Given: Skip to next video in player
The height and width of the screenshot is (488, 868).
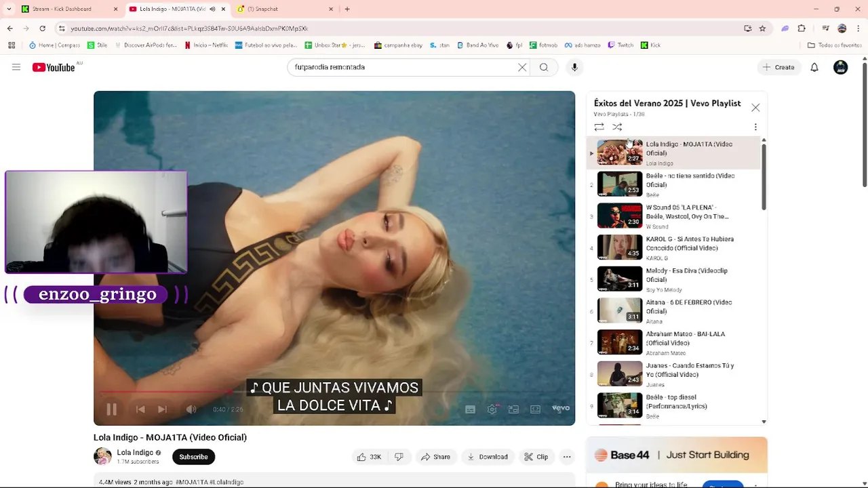Looking at the screenshot, I should [x=162, y=409].
